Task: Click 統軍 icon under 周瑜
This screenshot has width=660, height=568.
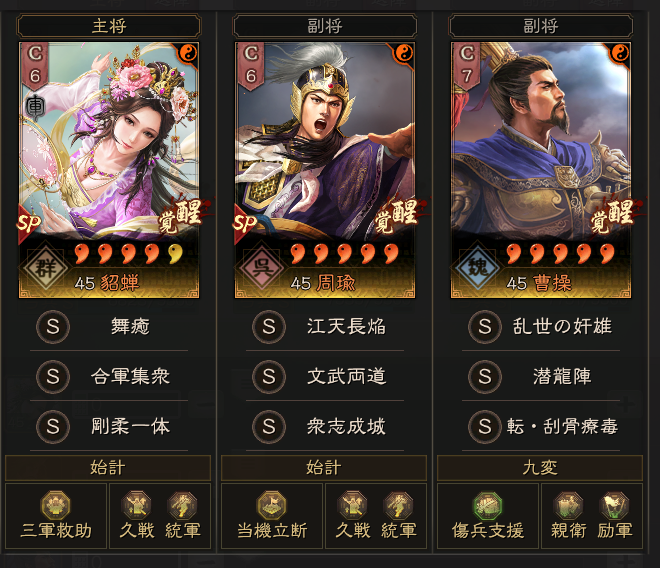Action: (398, 505)
